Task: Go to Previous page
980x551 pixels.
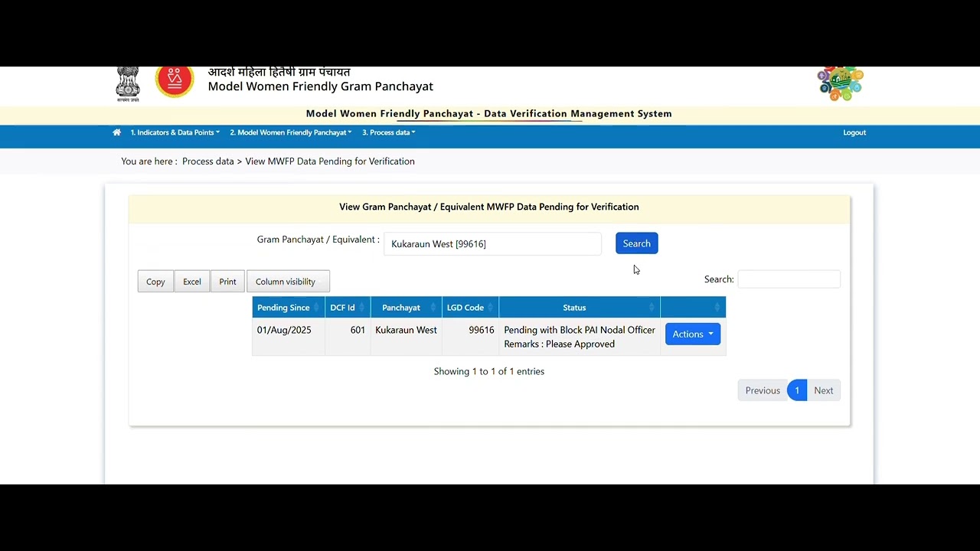Action: tap(763, 390)
